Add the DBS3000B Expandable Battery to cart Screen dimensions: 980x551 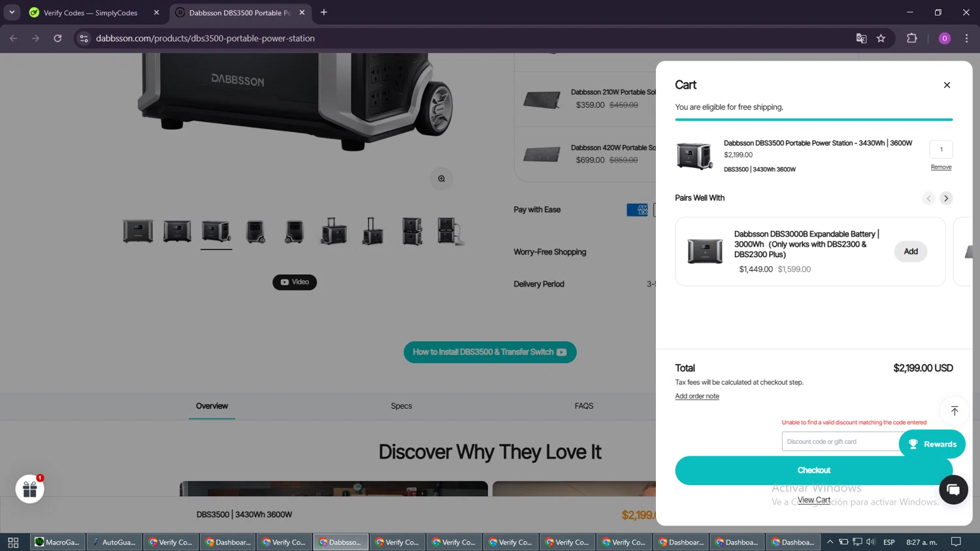pos(911,251)
